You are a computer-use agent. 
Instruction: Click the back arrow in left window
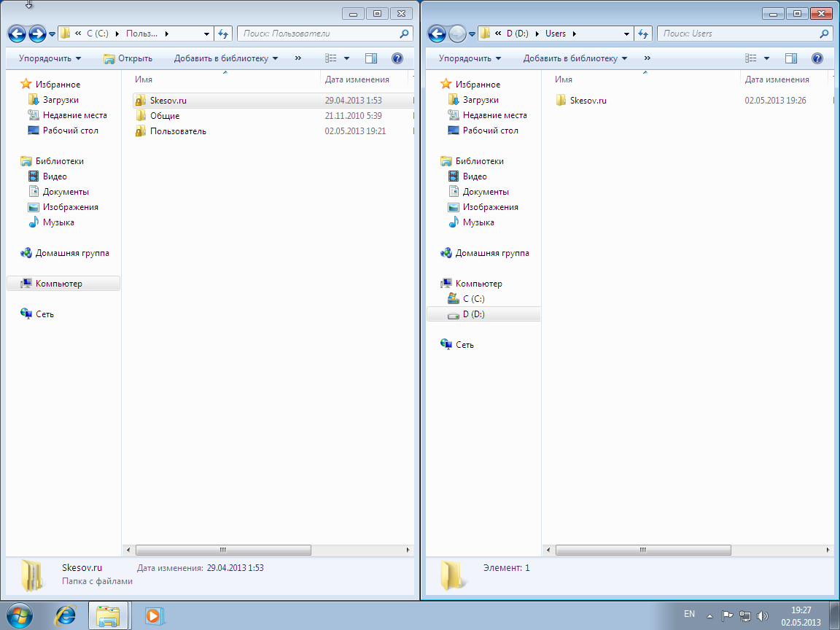[x=17, y=34]
